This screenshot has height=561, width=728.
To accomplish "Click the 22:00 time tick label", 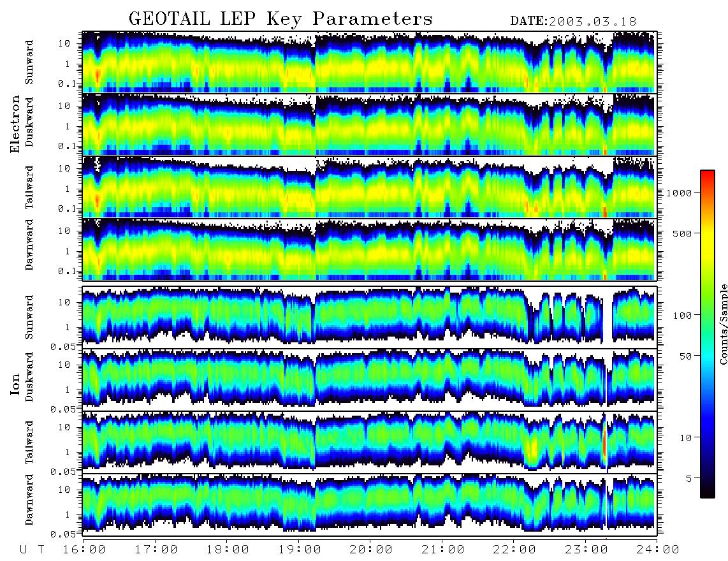I will 514,550.
